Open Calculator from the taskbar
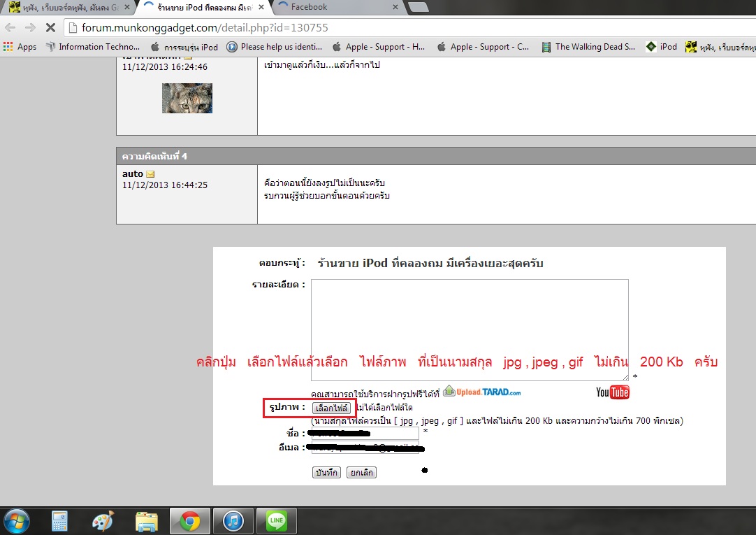 point(59,521)
